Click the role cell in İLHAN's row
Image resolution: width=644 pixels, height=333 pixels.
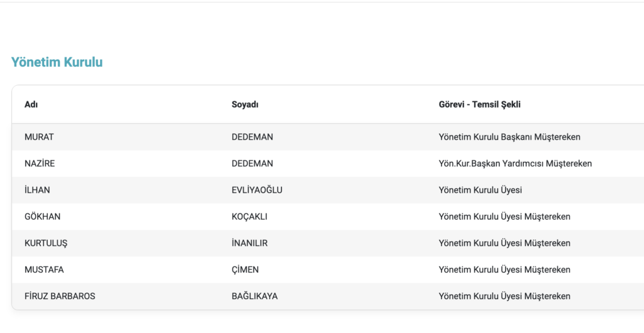tap(480, 190)
